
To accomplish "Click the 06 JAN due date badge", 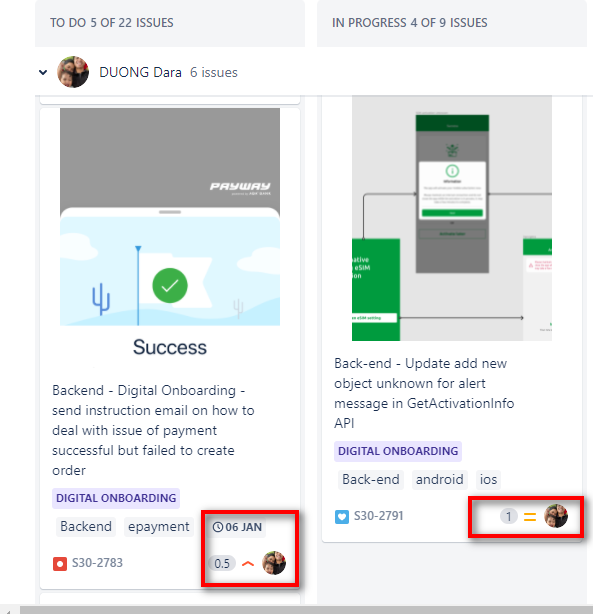I will 237,527.
